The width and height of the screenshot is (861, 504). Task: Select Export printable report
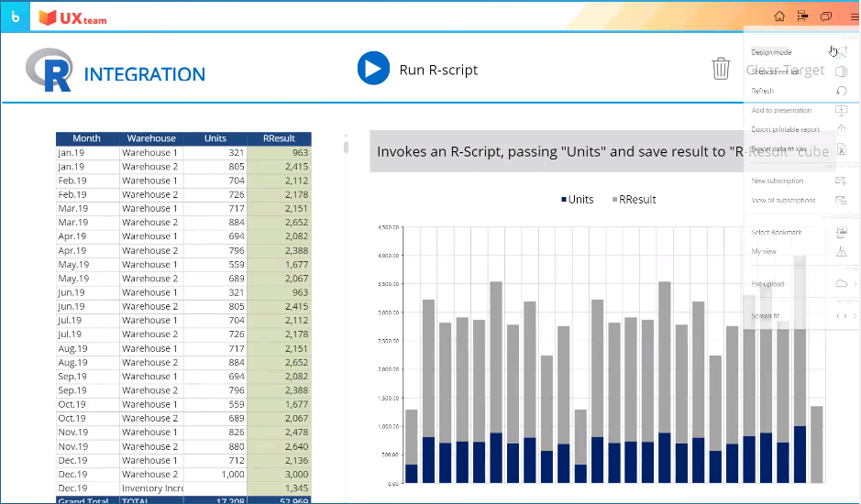785,129
